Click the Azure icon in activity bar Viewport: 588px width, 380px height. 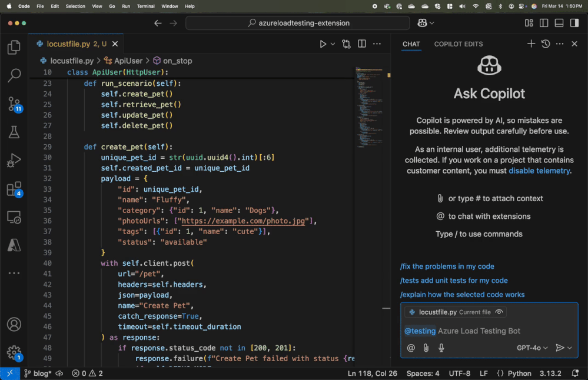tap(14, 245)
